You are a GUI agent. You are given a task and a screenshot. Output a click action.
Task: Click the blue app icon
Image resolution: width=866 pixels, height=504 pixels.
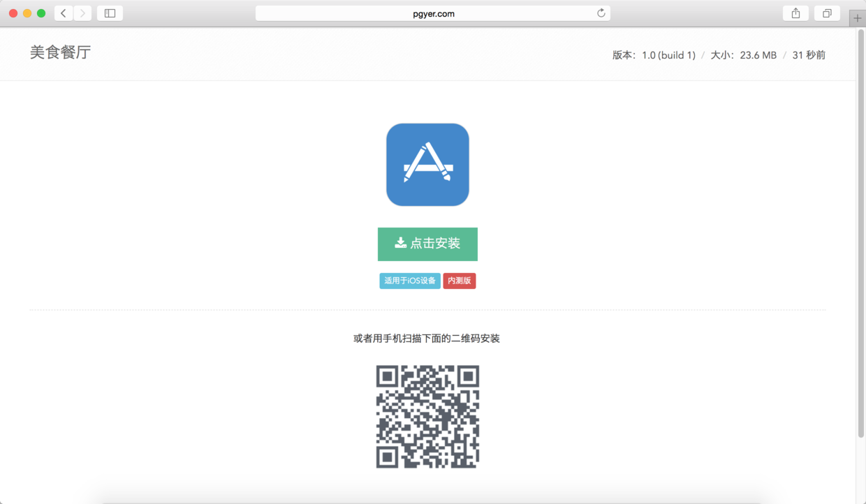tap(427, 165)
